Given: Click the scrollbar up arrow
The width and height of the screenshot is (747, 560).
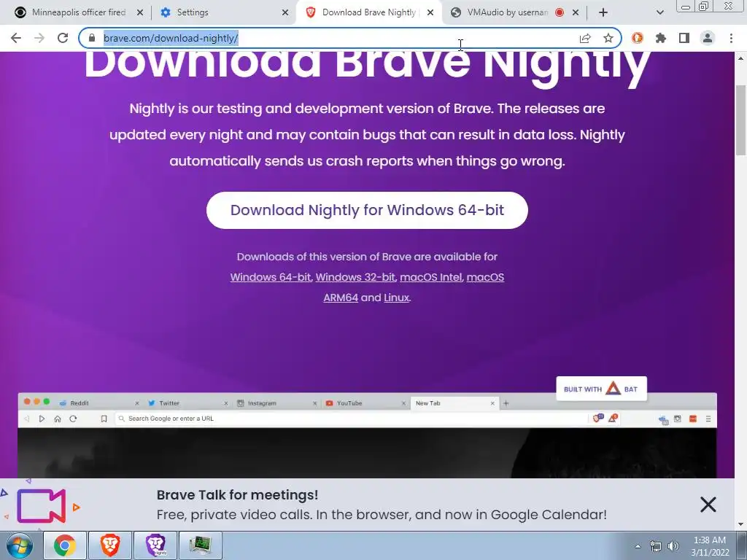Looking at the screenshot, I should pos(740,58).
